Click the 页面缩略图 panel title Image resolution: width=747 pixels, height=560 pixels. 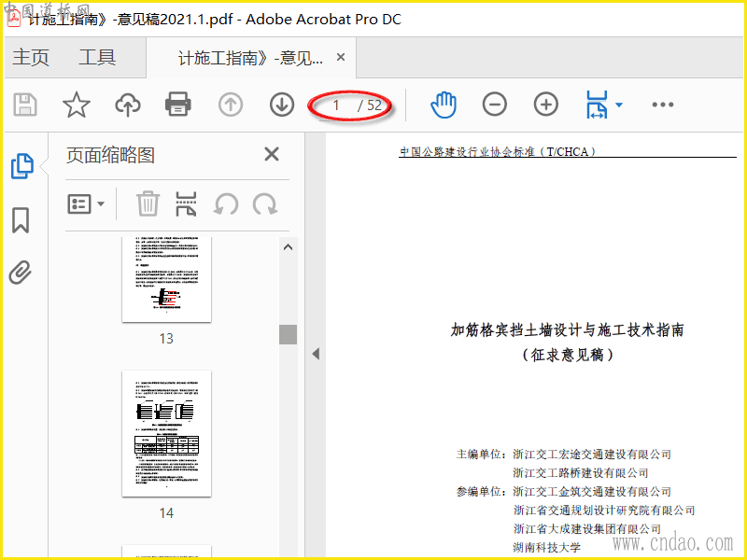pos(110,155)
